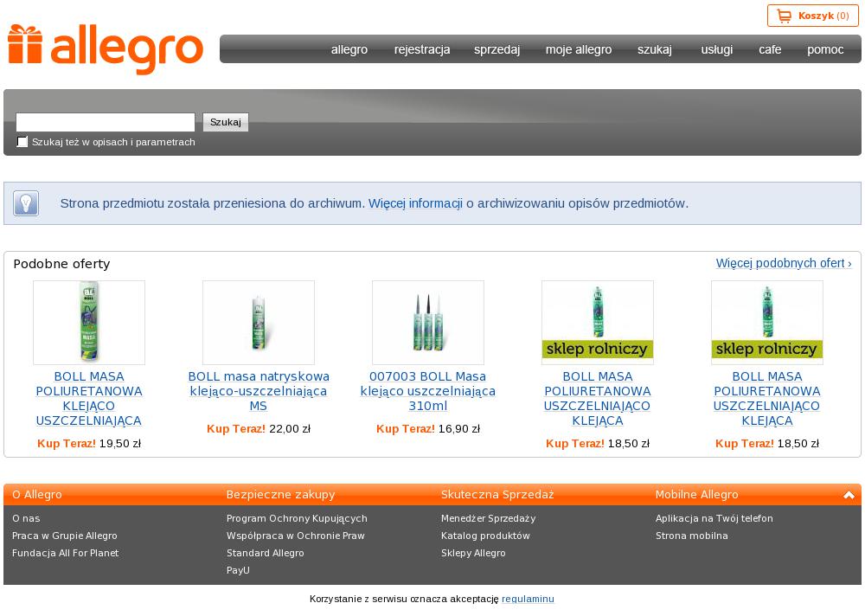Open the 'allegro' nav menu item
865x616 pixels.
point(349,49)
